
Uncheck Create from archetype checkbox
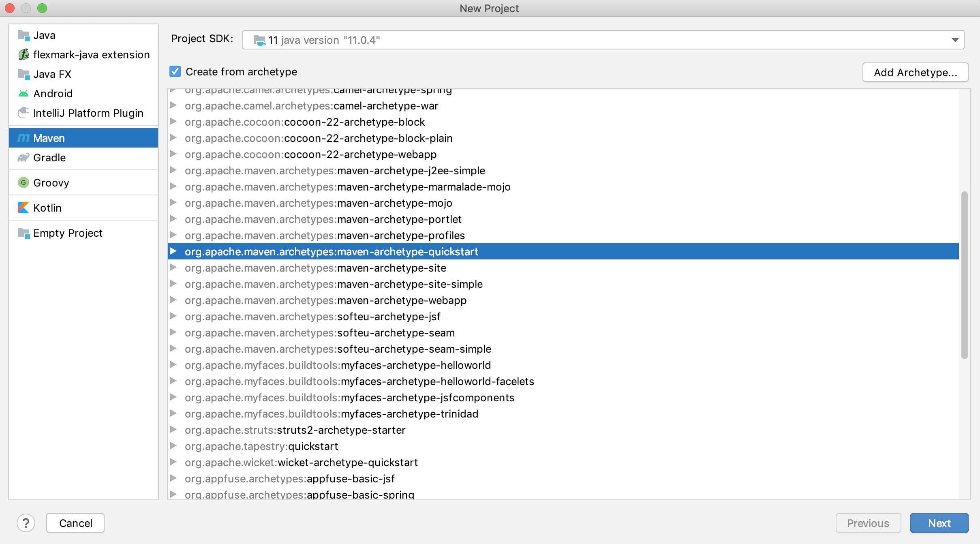tap(175, 72)
